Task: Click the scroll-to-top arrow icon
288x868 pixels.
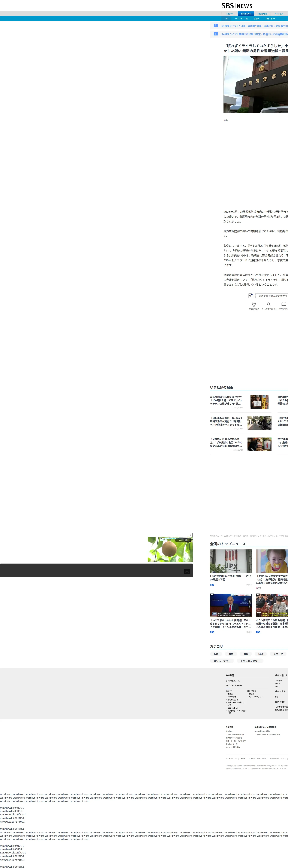Action: coord(187,571)
